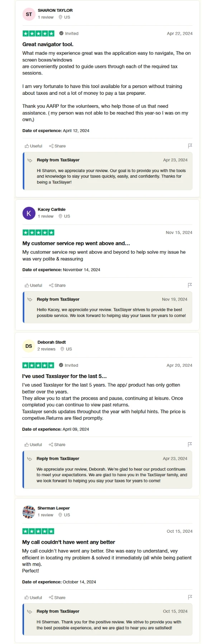Click the Invited verified badge on Sharon's review
Viewport: 215px width, 644px height.
pyautogui.click(x=68, y=33)
